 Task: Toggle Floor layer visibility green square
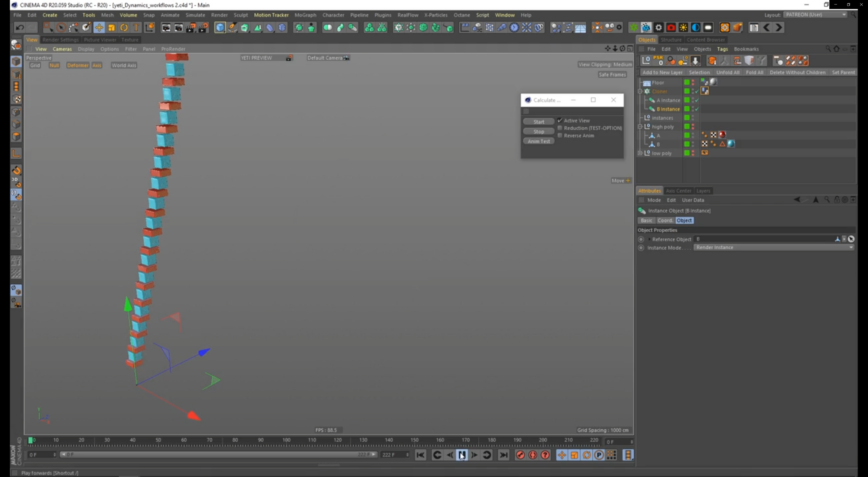click(x=687, y=82)
